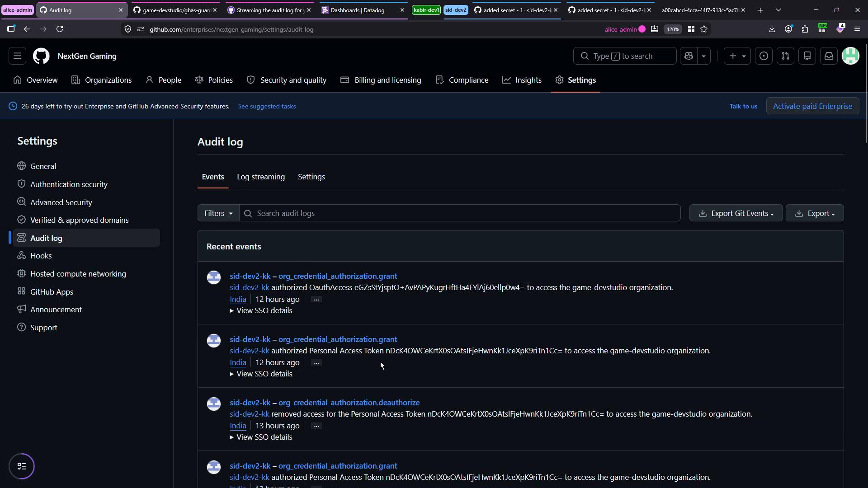List all tabs with the chevron button
This screenshot has height=488, width=868.
778,10
